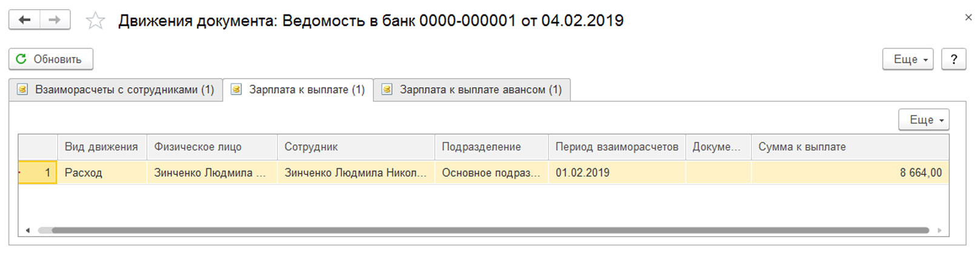
Task: Open the top Еще dropdown menu
Action: pyautogui.click(x=907, y=59)
